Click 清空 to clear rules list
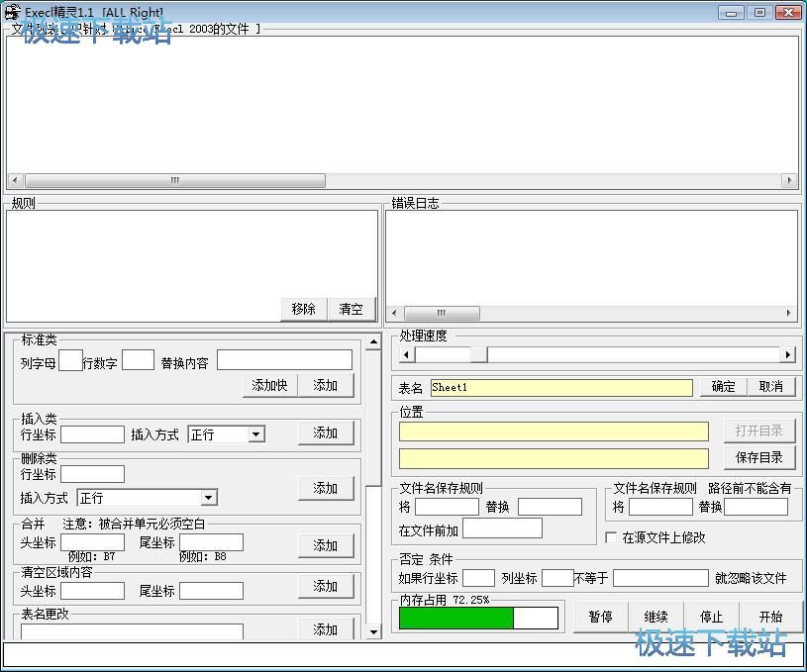The height and width of the screenshot is (672, 807). tap(351, 309)
